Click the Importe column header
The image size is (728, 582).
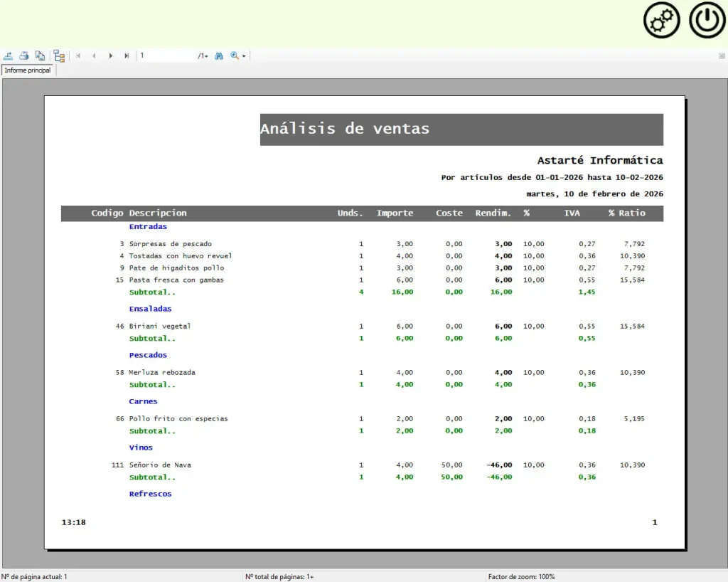[x=395, y=213]
